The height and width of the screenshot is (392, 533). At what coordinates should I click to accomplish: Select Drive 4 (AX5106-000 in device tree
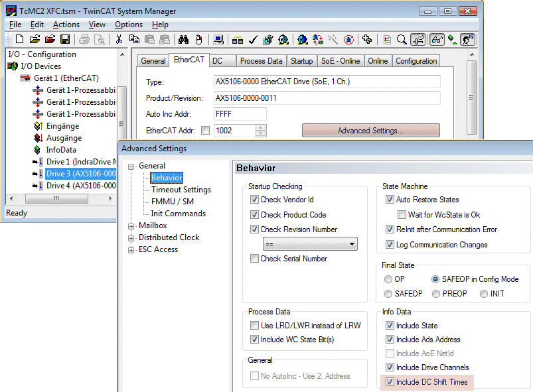[x=81, y=186]
